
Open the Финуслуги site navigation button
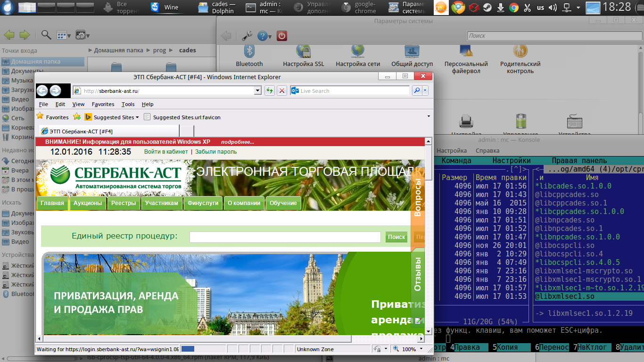click(203, 203)
